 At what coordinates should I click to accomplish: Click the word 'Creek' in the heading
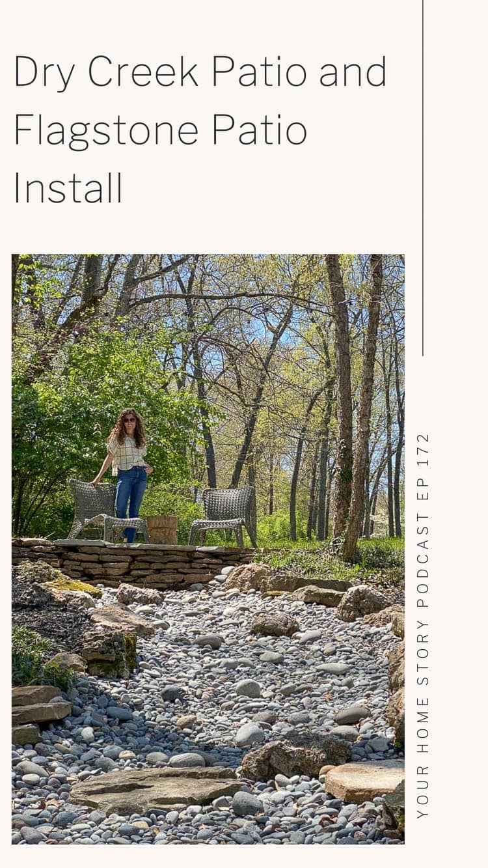(142, 72)
